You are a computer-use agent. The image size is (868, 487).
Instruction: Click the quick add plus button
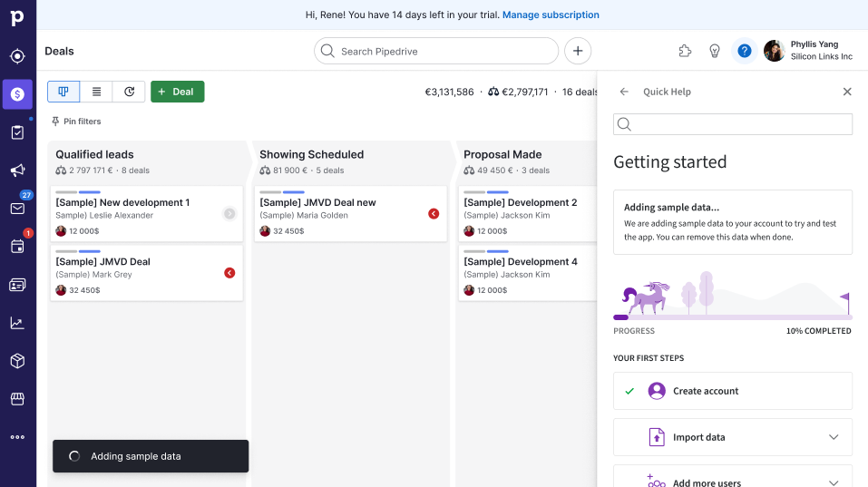(578, 51)
